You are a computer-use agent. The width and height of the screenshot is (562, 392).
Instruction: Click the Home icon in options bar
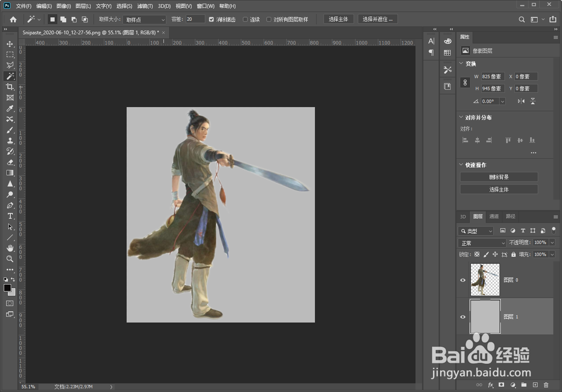(13, 19)
